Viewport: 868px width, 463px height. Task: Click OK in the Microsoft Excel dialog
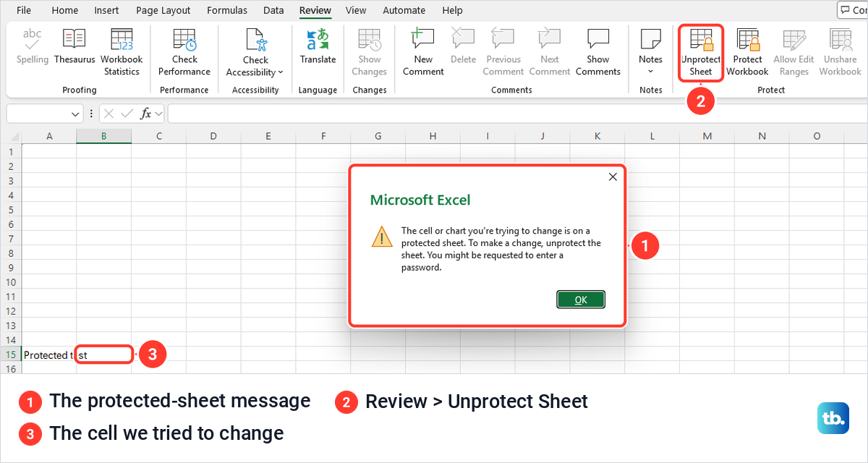[581, 300]
